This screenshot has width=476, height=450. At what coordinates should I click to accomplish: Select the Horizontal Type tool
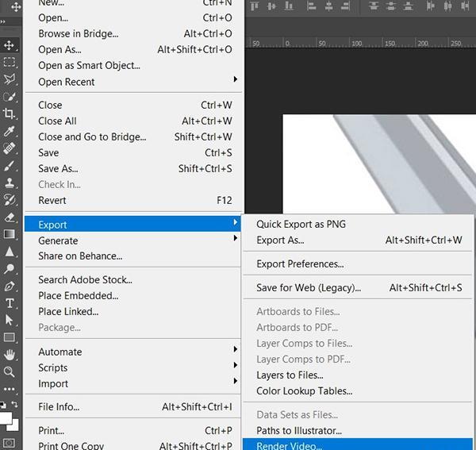[x=9, y=303]
